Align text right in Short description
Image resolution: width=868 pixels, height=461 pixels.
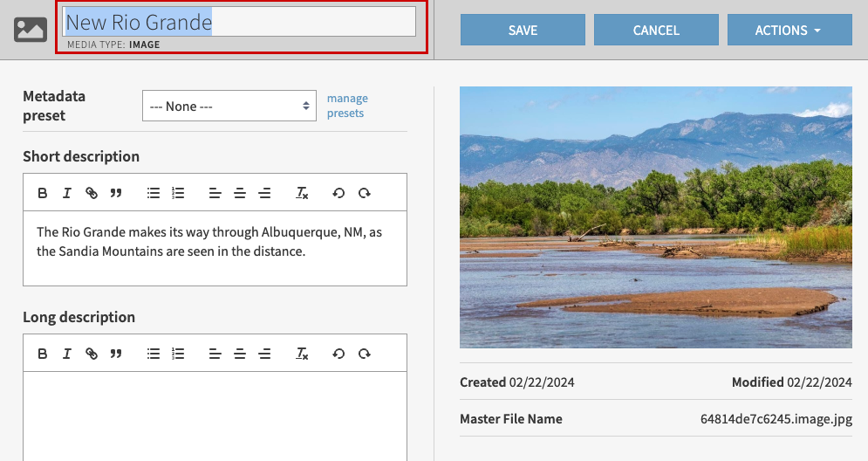point(264,193)
